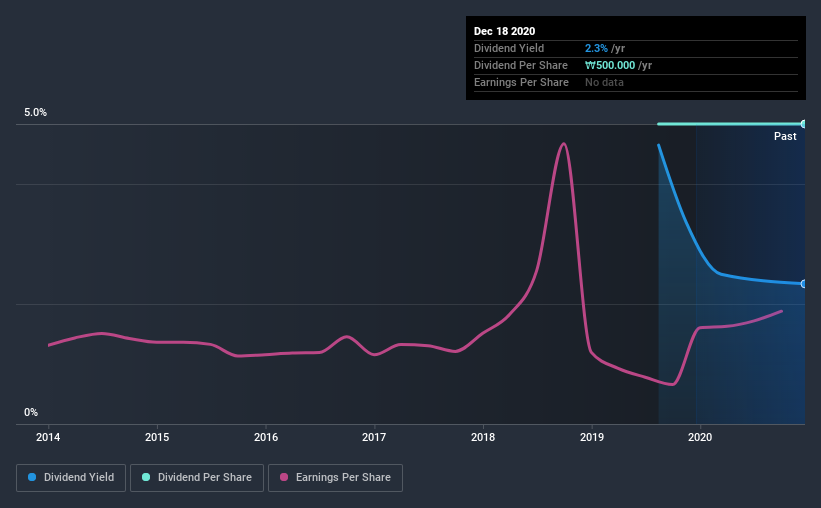Toggle the Dividend Per Share legend button
This screenshot has height=508, width=821.
tap(197, 478)
